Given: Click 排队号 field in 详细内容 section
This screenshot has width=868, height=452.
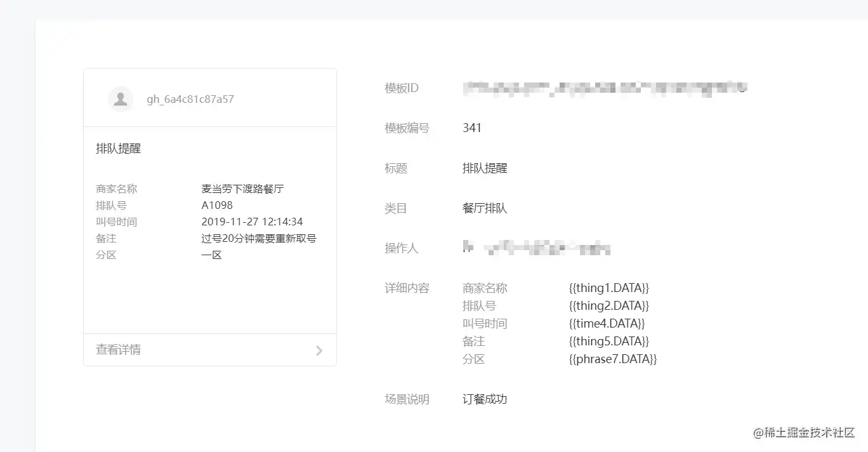Looking at the screenshot, I should pos(479,306).
